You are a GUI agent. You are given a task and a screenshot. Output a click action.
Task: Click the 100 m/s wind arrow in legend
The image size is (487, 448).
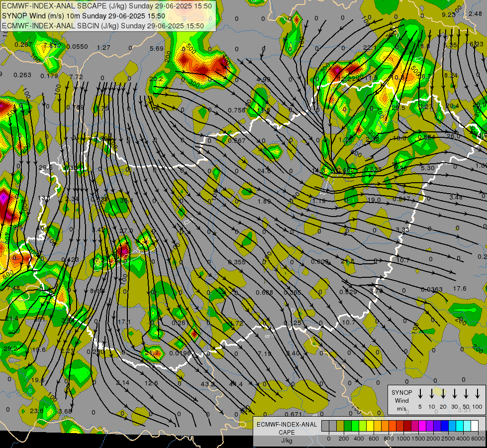coord(478,393)
